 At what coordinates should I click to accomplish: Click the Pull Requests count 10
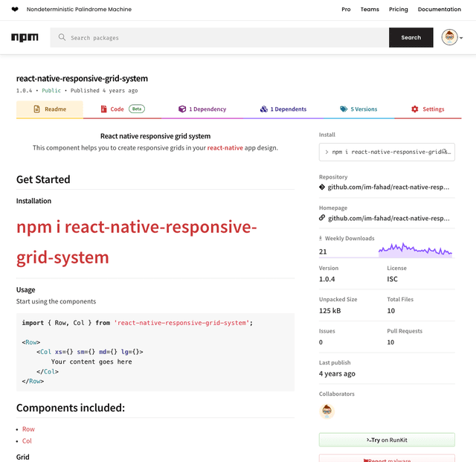390,342
